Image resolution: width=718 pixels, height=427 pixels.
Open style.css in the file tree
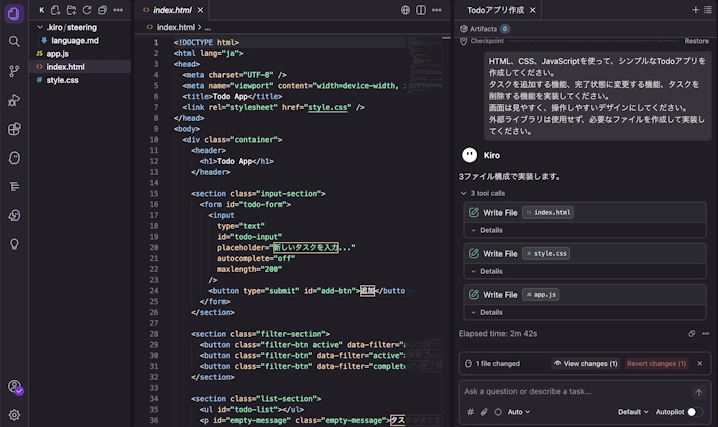pyautogui.click(x=62, y=80)
